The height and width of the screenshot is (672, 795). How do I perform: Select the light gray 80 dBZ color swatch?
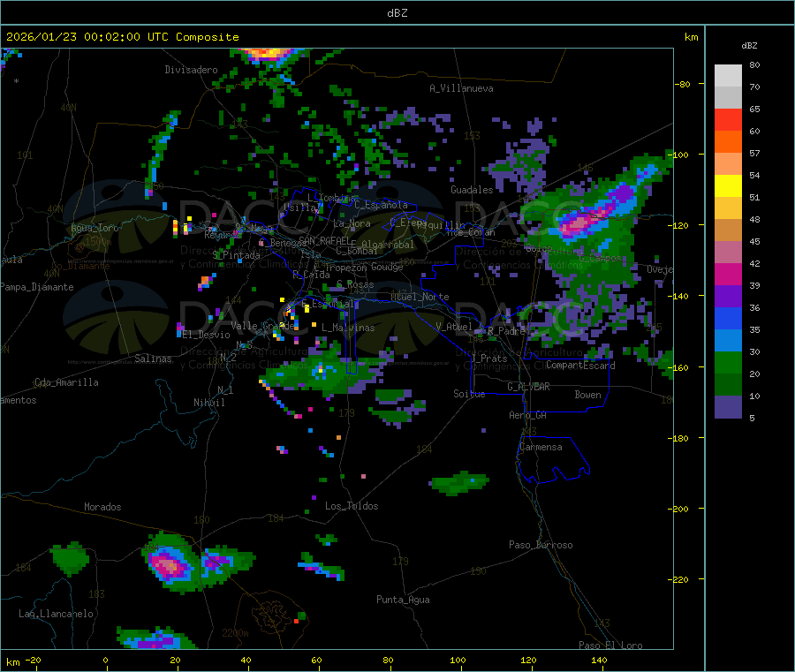coord(728,76)
